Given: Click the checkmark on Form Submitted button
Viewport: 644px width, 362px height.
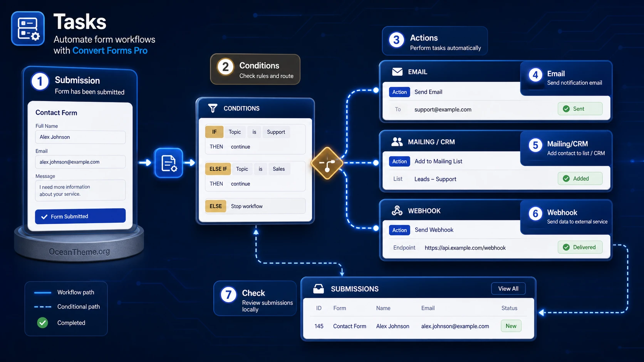Looking at the screenshot, I should (x=44, y=217).
